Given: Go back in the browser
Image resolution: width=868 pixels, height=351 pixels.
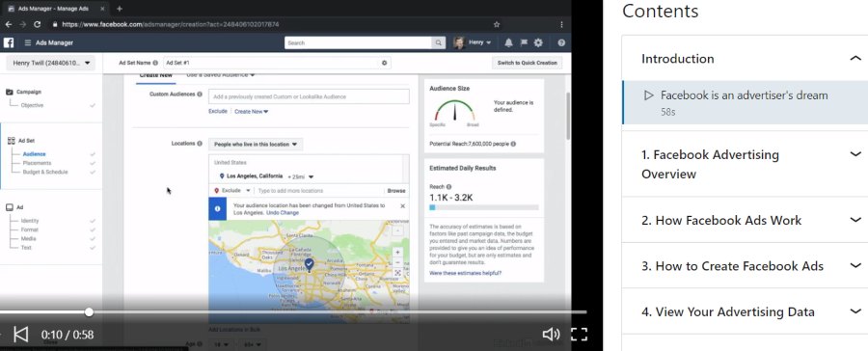Looking at the screenshot, I should point(8,24).
